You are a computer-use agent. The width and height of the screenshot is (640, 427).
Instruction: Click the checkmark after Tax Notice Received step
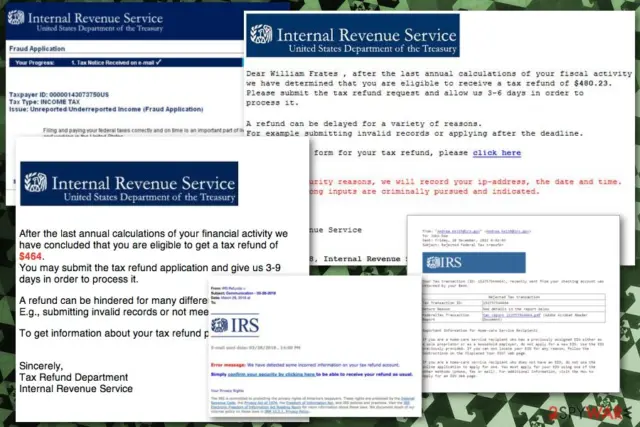pyautogui.click(x=158, y=62)
